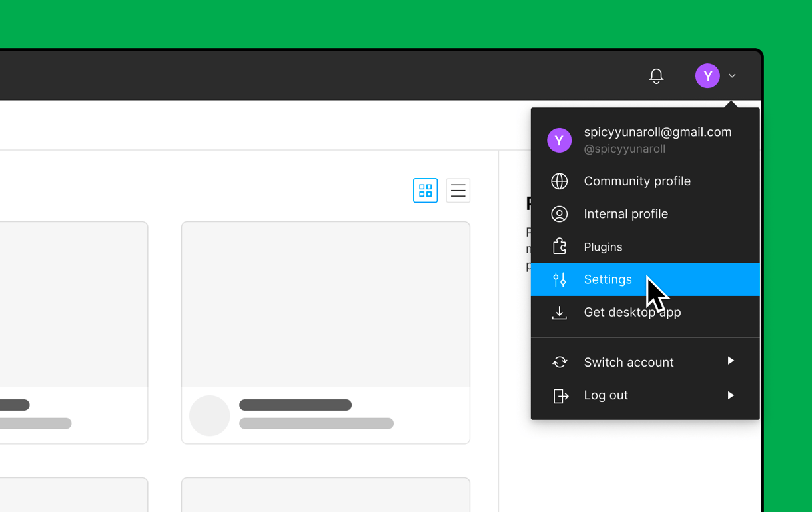The image size is (812, 512).
Task: Switch to grid view
Action: pyautogui.click(x=425, y=191)
